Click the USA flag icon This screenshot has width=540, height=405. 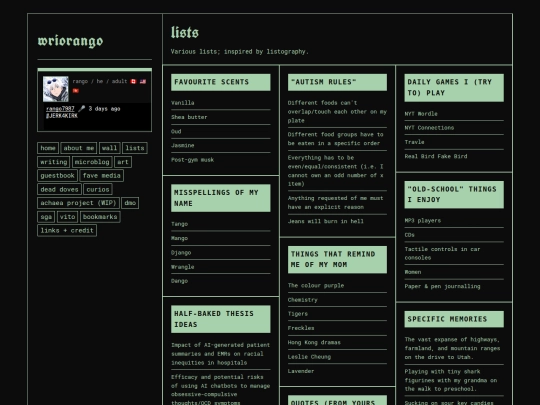(x=143, y=82)
